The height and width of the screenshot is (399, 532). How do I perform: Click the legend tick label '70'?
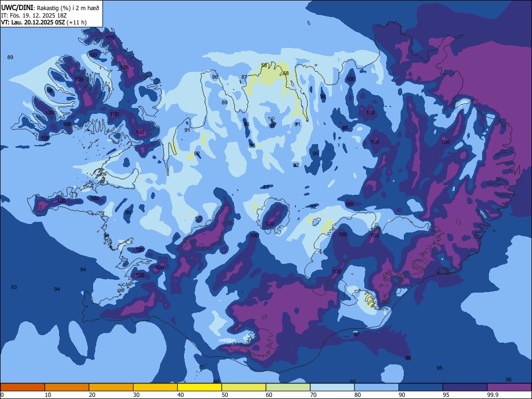click(313, 395)
